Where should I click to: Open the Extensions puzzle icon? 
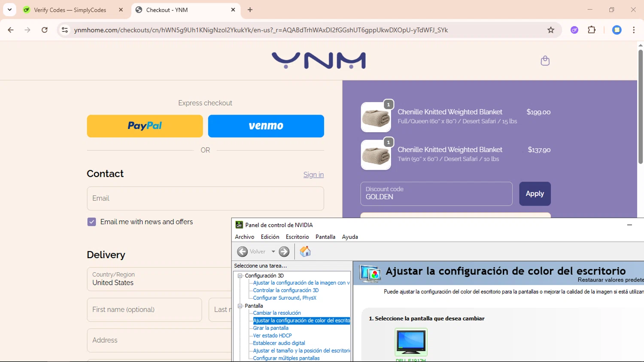coord(592,30)
